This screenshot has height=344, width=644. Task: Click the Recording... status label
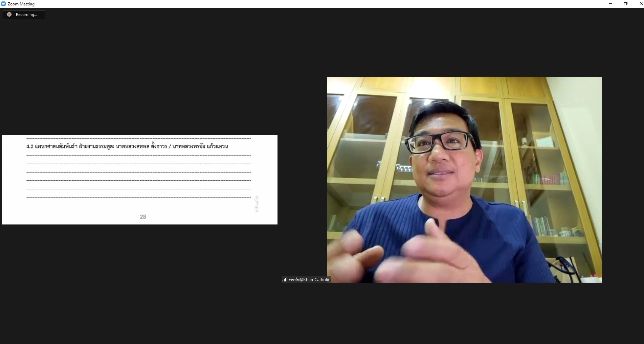[26, 15]
